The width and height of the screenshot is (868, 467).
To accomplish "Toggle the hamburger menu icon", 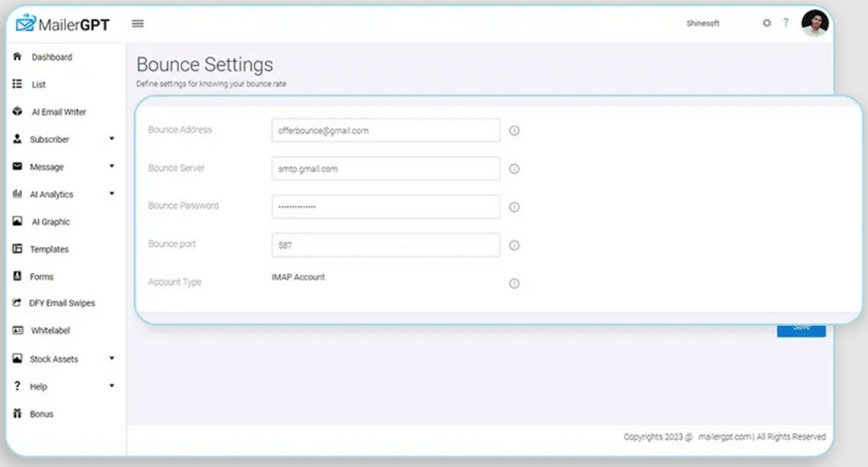I will (x=137, y=24).
